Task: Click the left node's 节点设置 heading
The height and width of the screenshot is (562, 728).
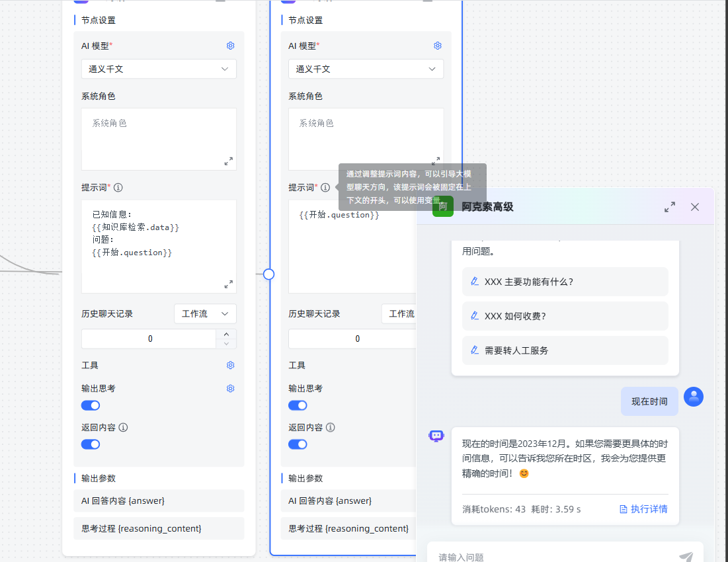Action: [x=99, y=20]
